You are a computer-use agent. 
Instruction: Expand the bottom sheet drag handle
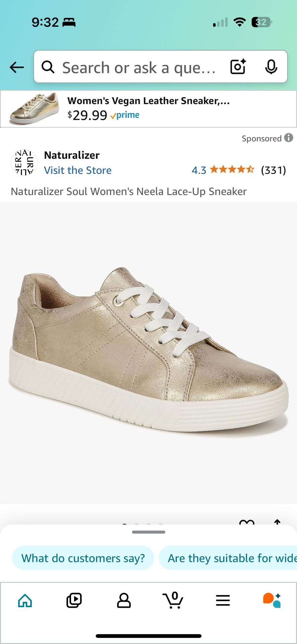coord(148,532)
